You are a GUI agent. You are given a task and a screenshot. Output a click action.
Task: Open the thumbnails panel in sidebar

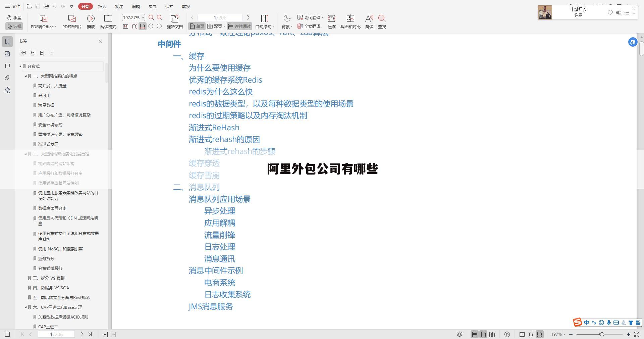7,54
